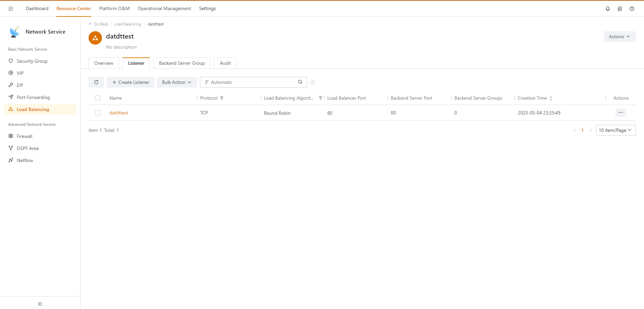This screenshot has height=309, width=644.
Task: Expand the Bulk Action dropdown
Action: [x=176, y=82]
